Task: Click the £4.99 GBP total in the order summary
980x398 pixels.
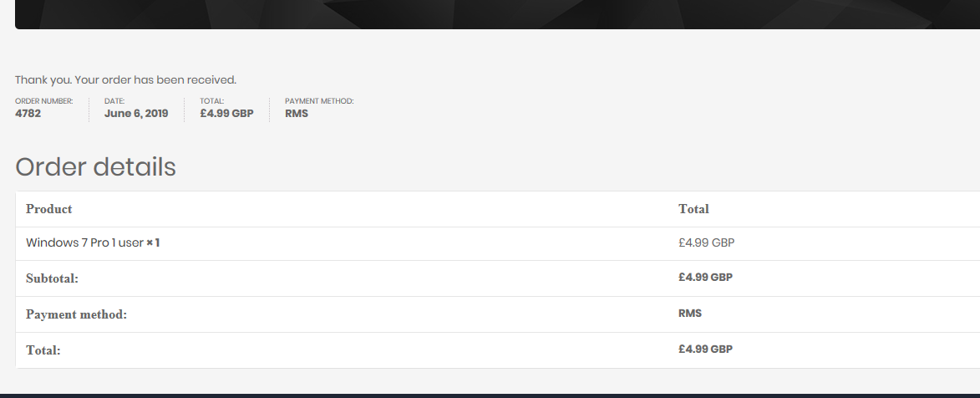Action: [x=226, y=114]
